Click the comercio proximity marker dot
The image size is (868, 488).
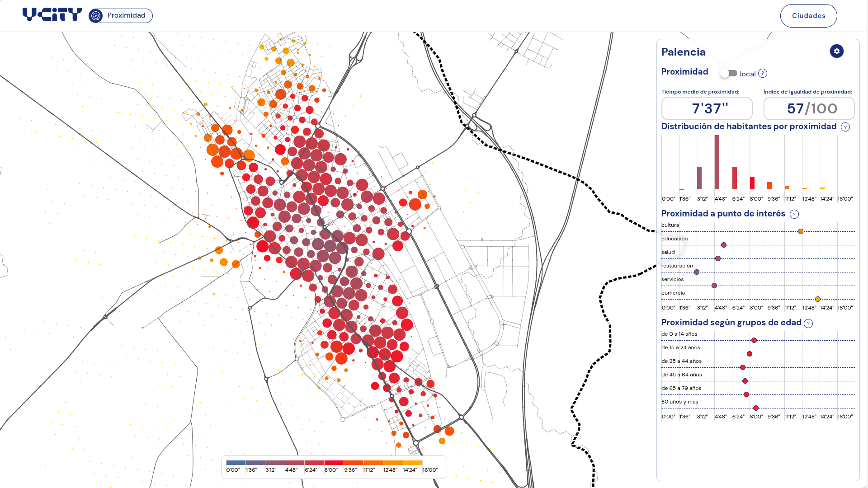click(818, 299)
